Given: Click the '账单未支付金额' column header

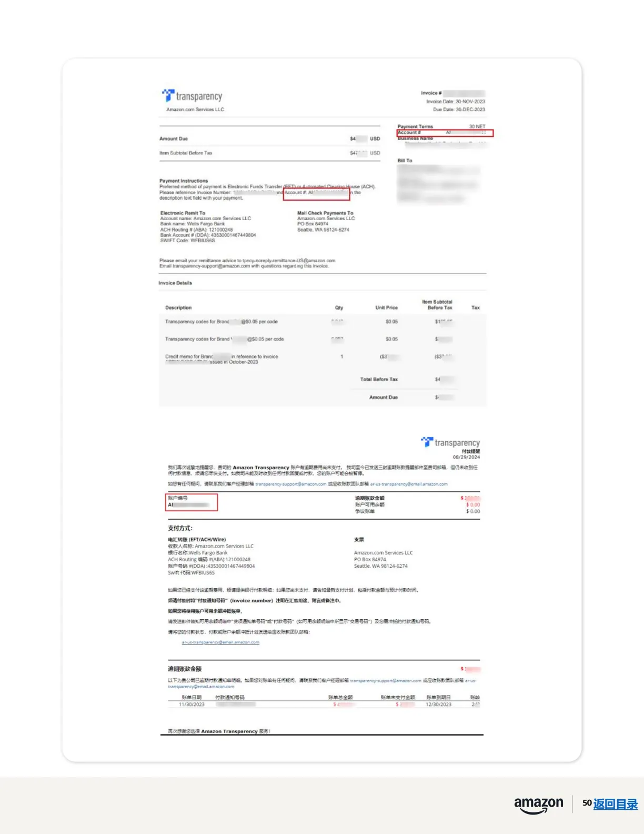Looking at the screenshot, I should coord(398,697).
